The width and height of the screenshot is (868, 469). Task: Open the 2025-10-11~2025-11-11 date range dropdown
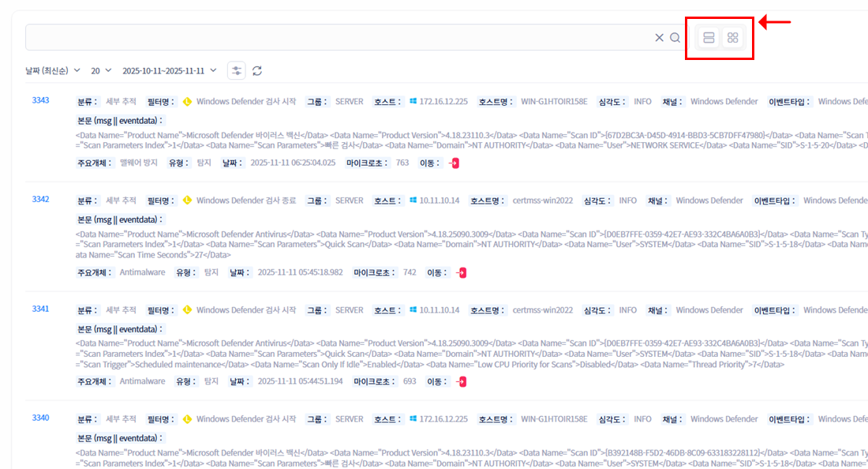coord(169,71)
